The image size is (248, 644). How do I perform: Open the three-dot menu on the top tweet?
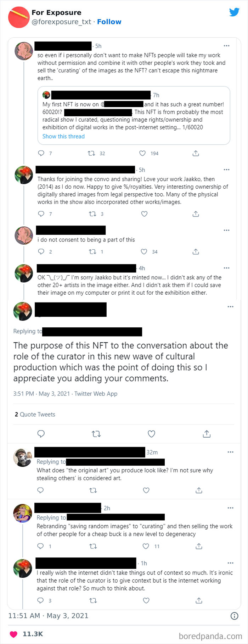pyautogui.click(x=226, y=46)
